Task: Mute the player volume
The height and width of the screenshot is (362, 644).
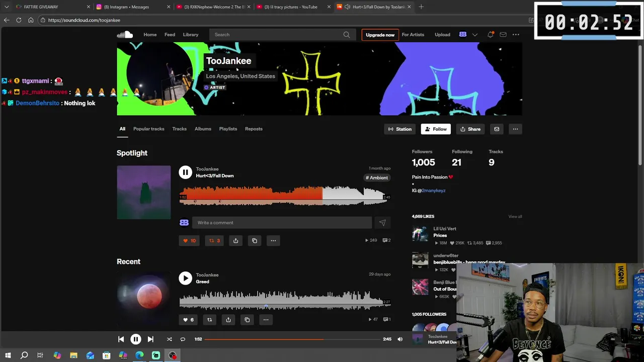Action: click(x=400, y=339)
